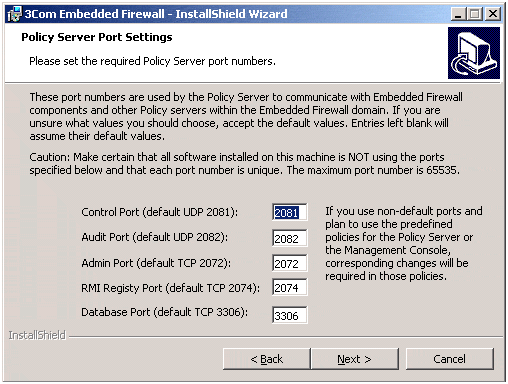The height and width of the screenshot is (384, 508).
Task: Proceed with the Next button
Action: pos(354,359)
